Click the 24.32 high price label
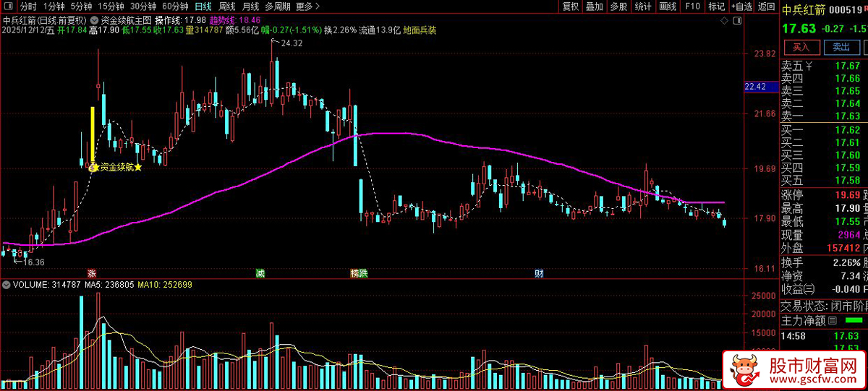Viewport: 868px width, 391px height. click(292, 43)
